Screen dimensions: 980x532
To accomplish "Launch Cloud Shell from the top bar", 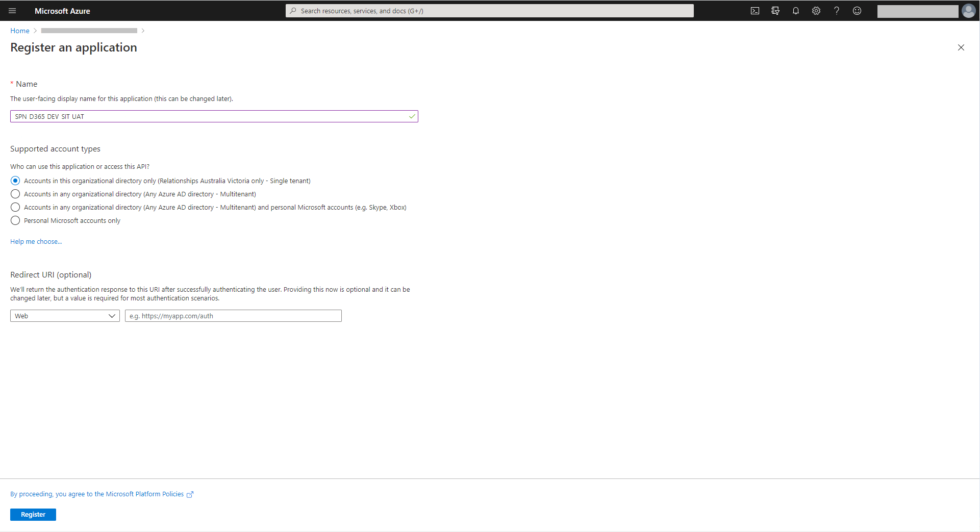I will coord(755,11).
